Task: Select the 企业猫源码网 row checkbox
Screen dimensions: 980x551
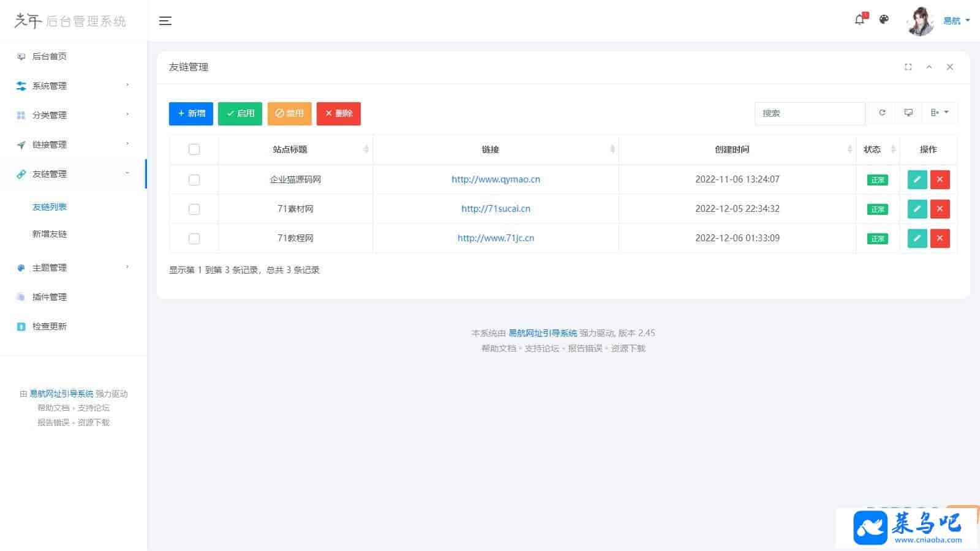Action: (x=194, y=179)
